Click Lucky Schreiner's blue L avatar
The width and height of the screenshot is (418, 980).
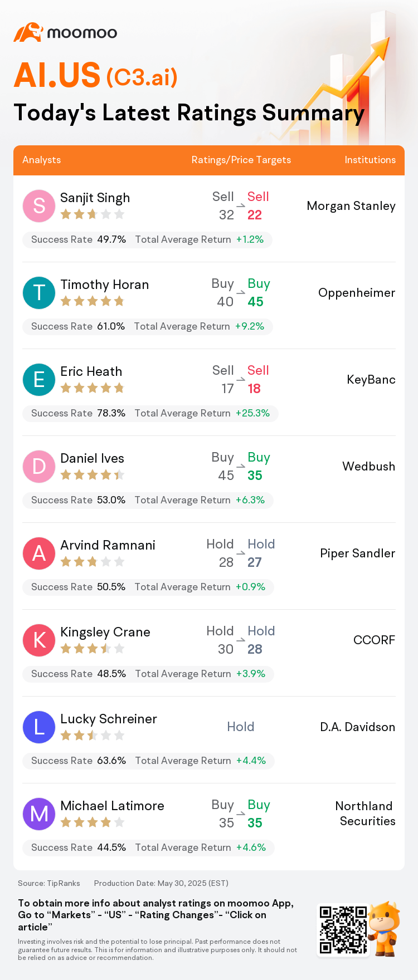pos(39,727)
